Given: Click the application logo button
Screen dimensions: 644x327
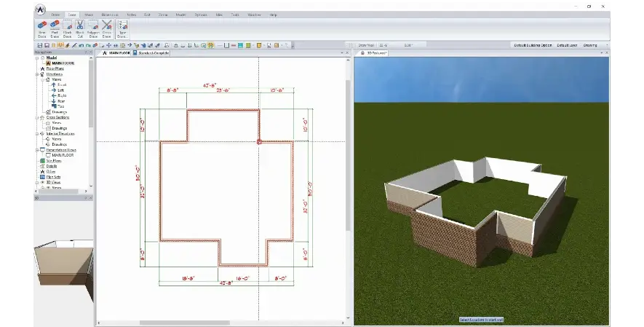Looking at the screenshot, I should (x=40, y=9).
